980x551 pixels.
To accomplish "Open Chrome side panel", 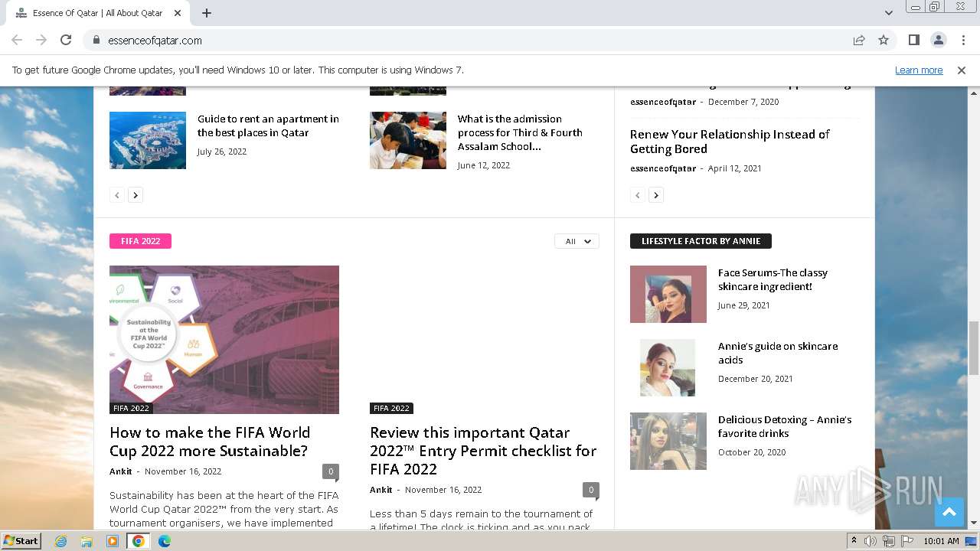I will click(914, 40).
